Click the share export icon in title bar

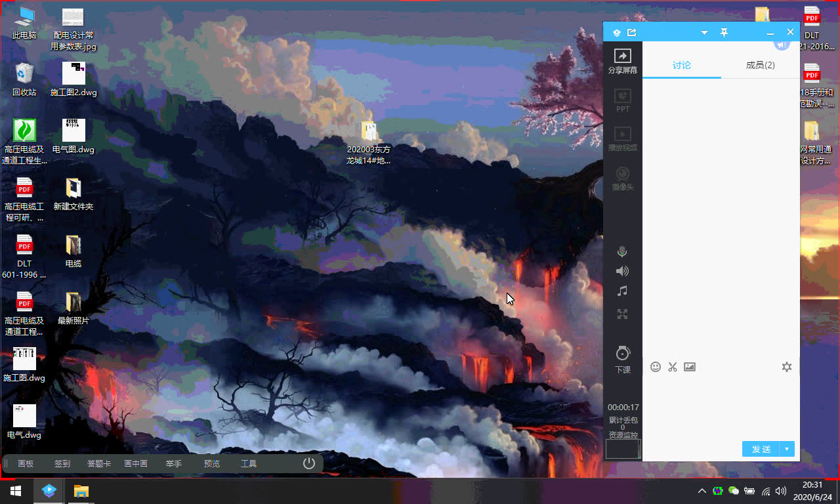(632, 32)
